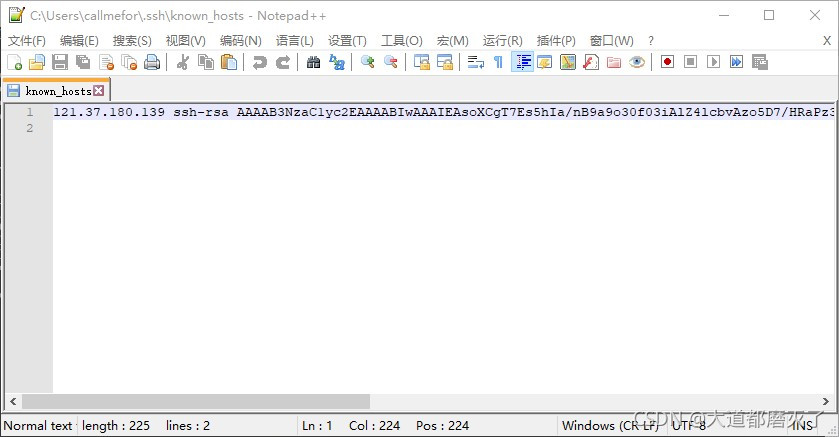The image size is (839, 437).
Task: Click line number 1 in the margin
Action: (x=29, y=112)
